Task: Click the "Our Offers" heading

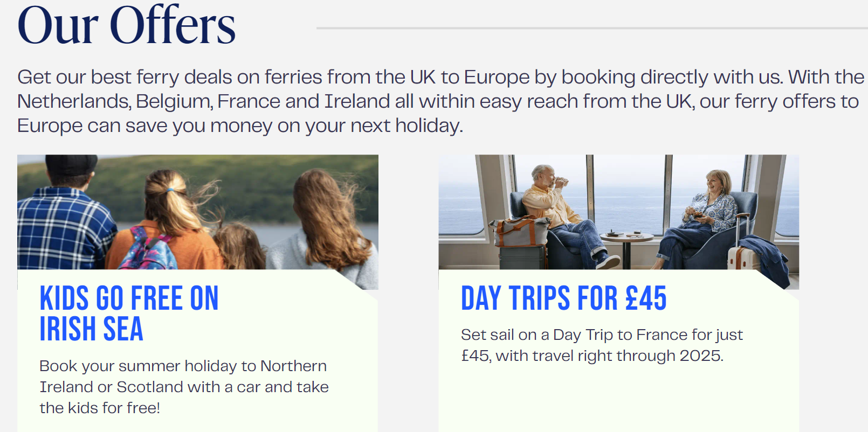Action: 127,25
